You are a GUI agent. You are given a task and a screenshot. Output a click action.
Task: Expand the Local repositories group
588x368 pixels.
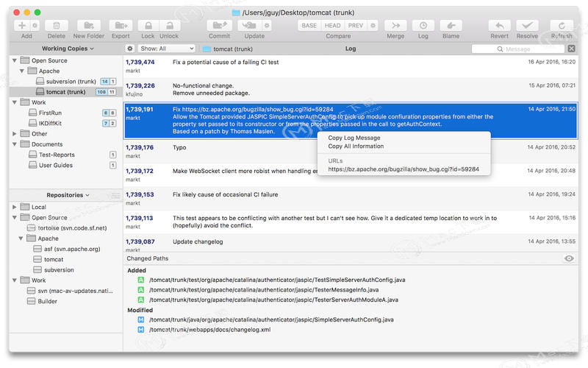point(14,207)
